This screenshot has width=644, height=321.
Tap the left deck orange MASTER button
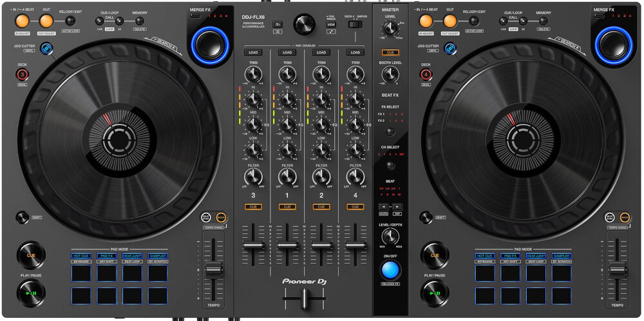[222, 217]
